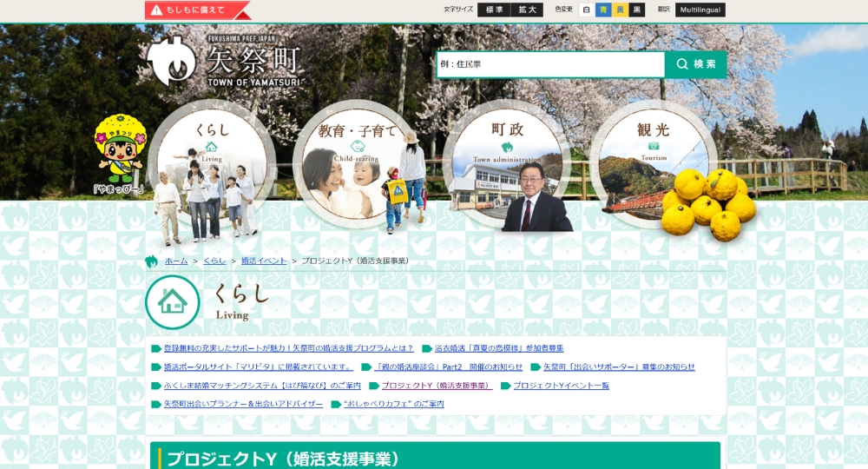This screenshot has width=868, height=469.
Task: Switch color scheme to 黄
Action: [620, 10]
